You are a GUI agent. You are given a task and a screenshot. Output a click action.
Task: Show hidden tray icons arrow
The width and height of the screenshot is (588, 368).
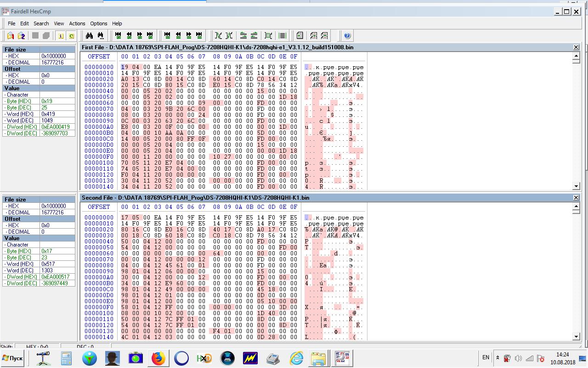498,358
